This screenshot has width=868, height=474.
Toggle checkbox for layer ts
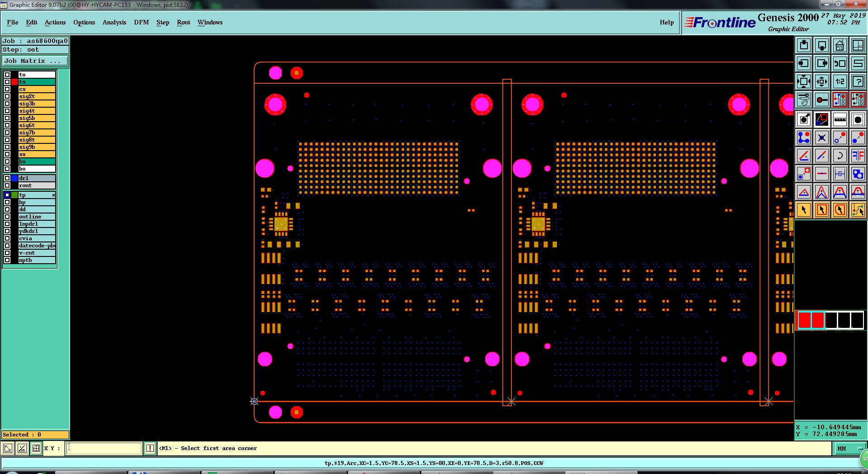coord(7,82)
